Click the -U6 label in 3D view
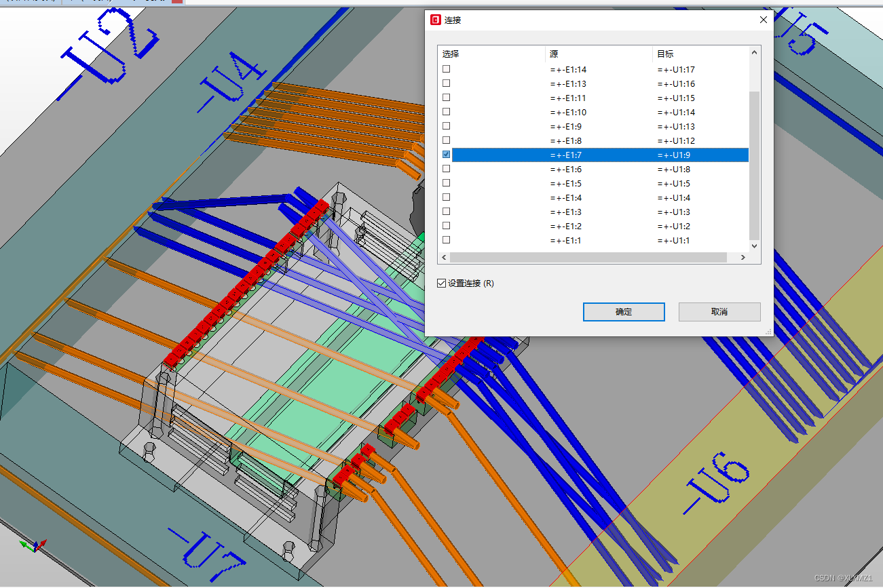 point(717,482)
